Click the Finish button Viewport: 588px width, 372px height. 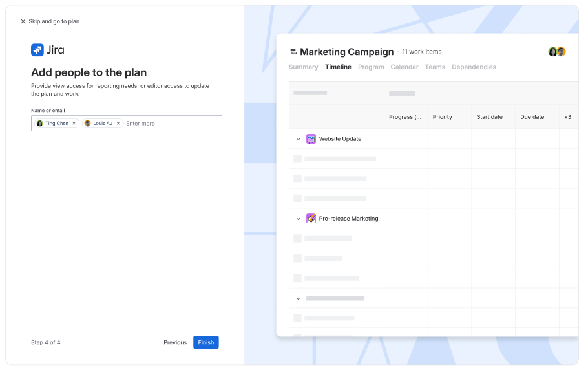tap(206, 342)
